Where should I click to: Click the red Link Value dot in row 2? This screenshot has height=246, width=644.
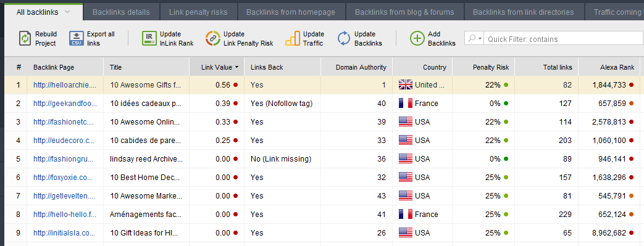235,104
